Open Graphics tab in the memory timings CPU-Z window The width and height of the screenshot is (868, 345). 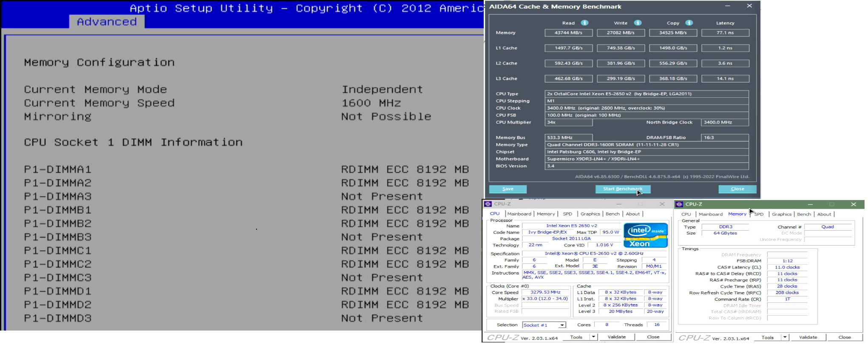coord(782,215)
